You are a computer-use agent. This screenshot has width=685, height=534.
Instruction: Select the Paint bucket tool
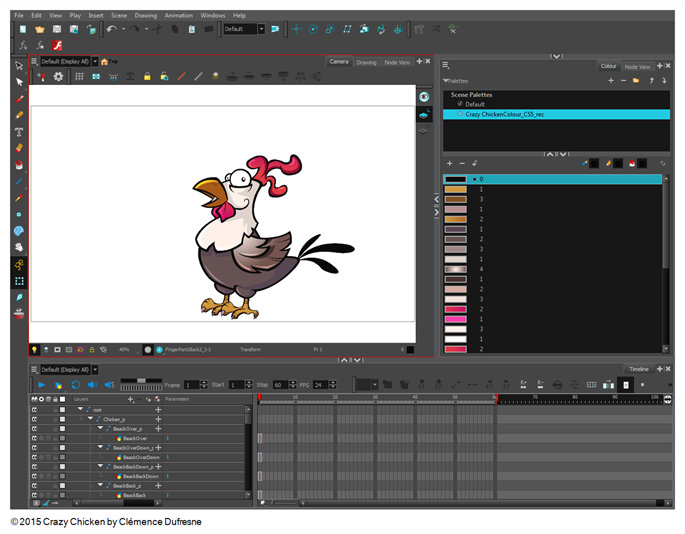[19, 165]
